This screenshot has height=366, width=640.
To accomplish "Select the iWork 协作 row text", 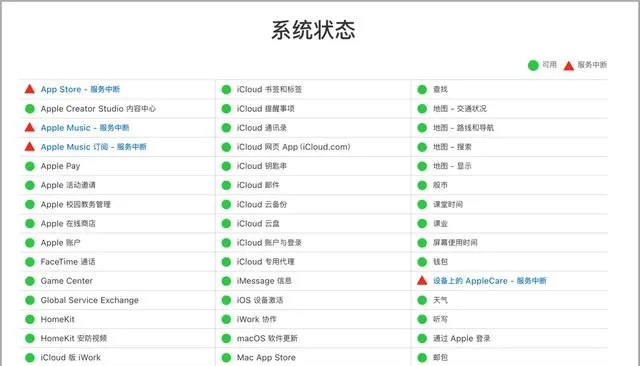I will tap(256, 319).
